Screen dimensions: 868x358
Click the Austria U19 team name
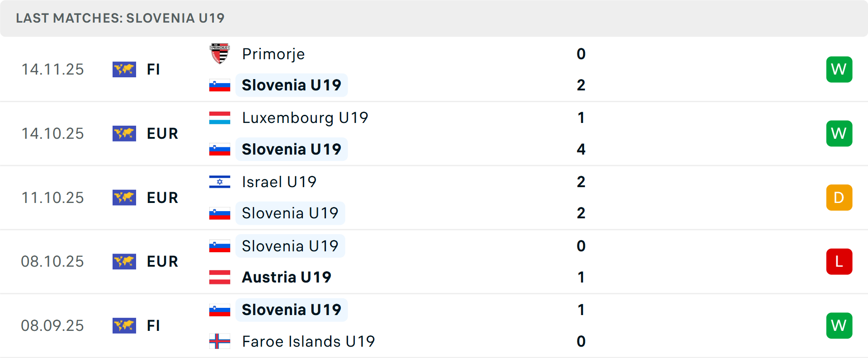287,277
